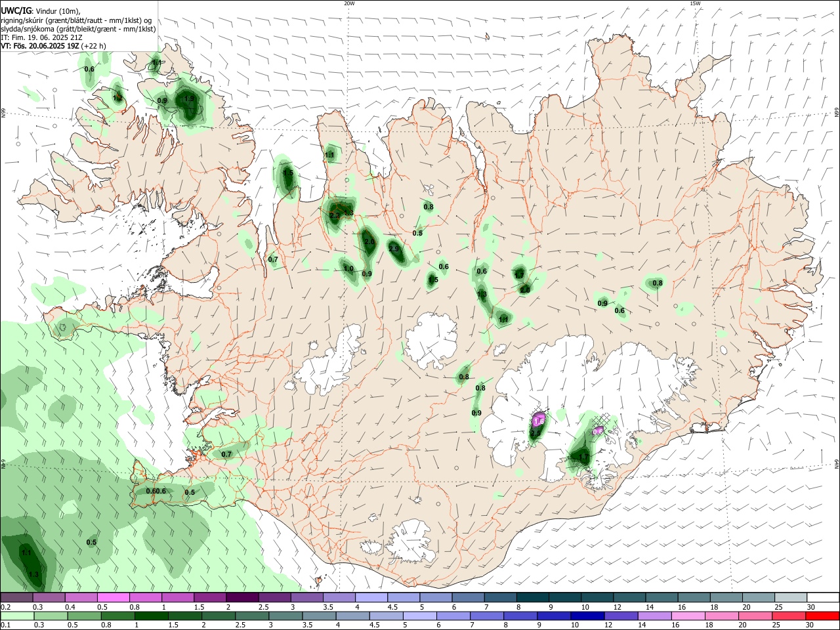Click the darkest purple 2–2.5 snow legend swatch
The height and width of the screenshot is (630, 840).
click(x=243, y=597)
